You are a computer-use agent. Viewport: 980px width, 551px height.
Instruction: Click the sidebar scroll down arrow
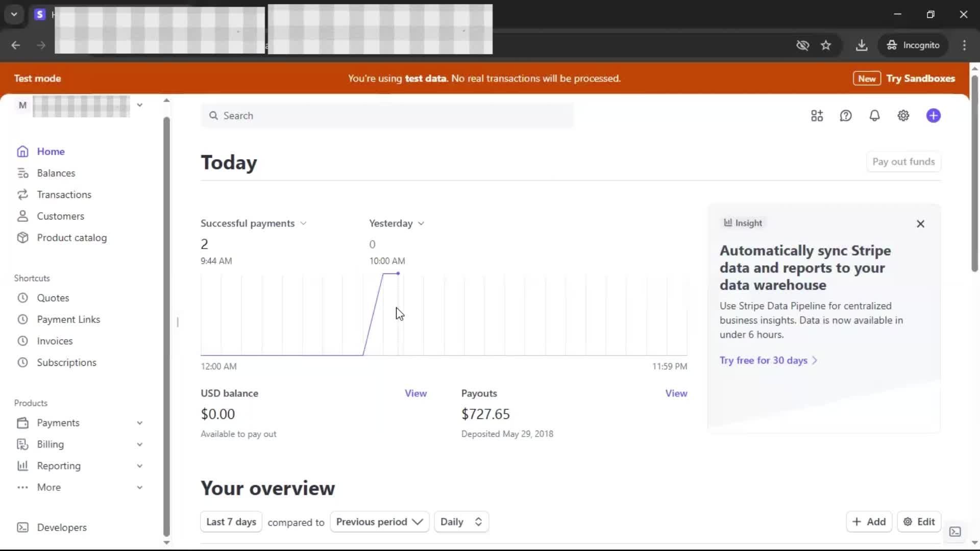point(166,543)
